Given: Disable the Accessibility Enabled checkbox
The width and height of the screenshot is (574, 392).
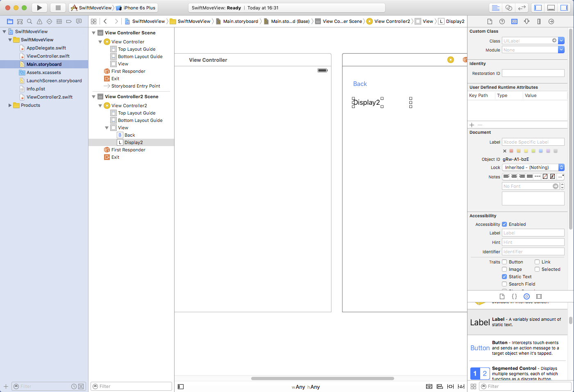Looking at the screenshot, I should point(504,224).
